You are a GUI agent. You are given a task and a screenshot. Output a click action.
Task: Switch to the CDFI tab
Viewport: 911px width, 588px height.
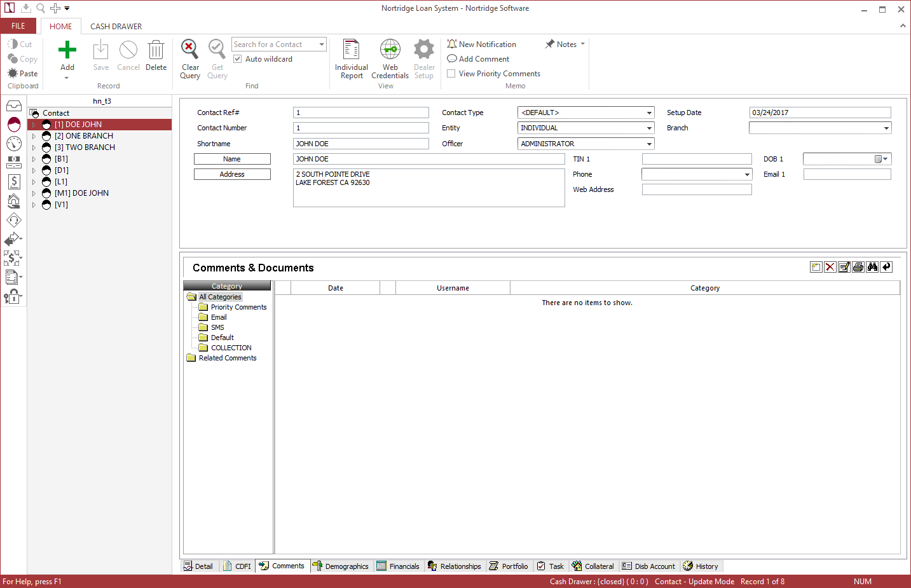pos(237,566)
